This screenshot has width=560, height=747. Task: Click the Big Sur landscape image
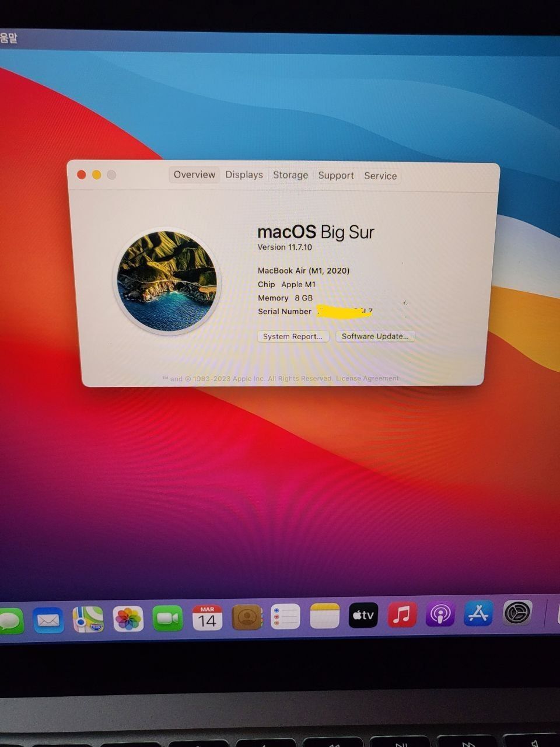click(167, 281)
